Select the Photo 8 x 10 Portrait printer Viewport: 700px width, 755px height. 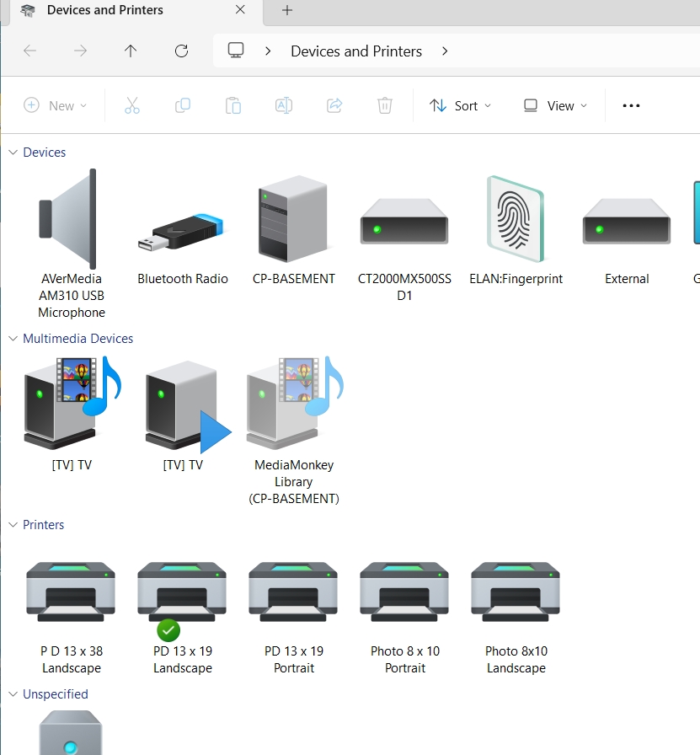pos(404,592)
